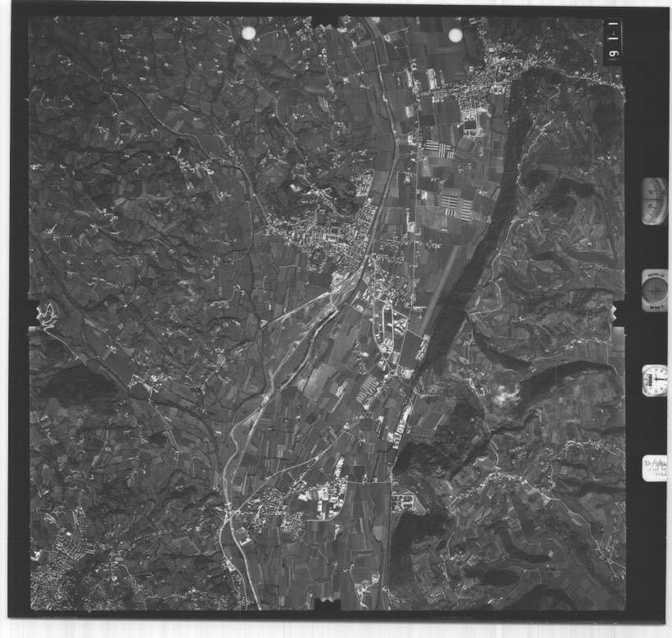Click the left-edge fiducial notch mark
Viewport: 672px width, 638px height.
(x=34, y=313)
